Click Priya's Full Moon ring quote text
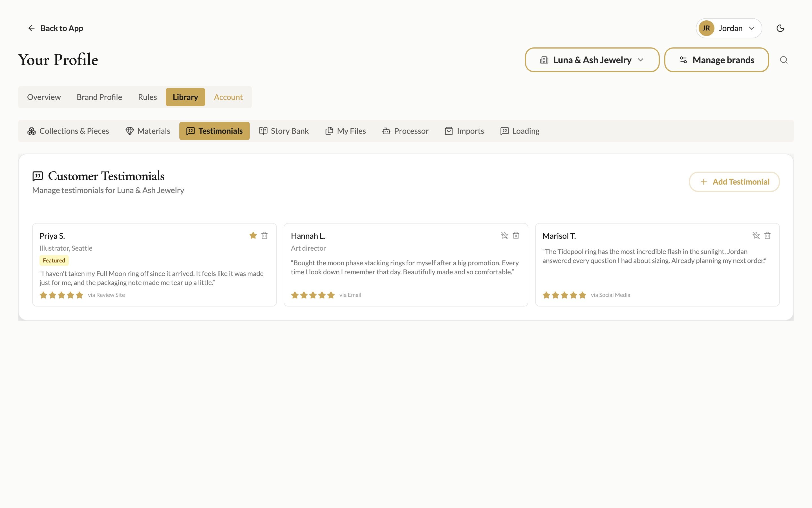 152,278
